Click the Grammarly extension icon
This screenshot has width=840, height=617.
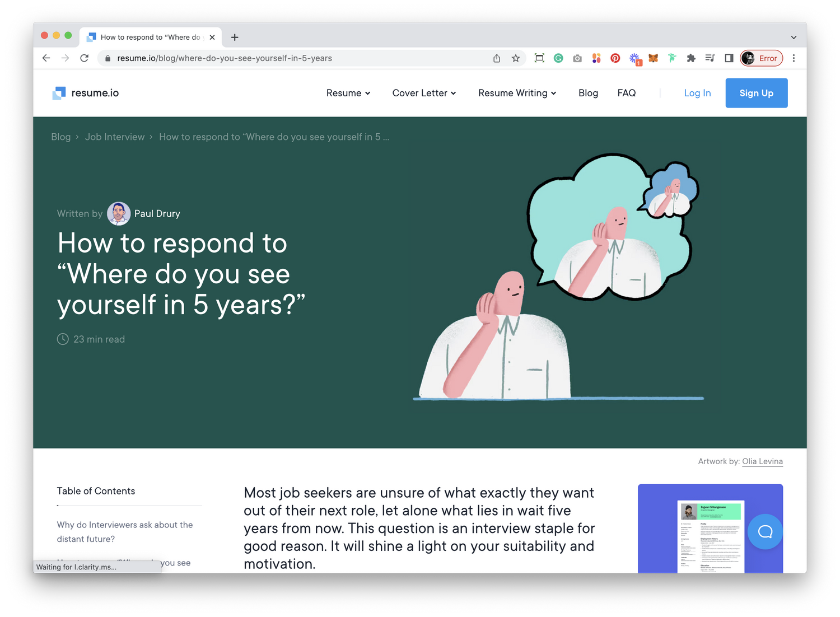(558, 58)
